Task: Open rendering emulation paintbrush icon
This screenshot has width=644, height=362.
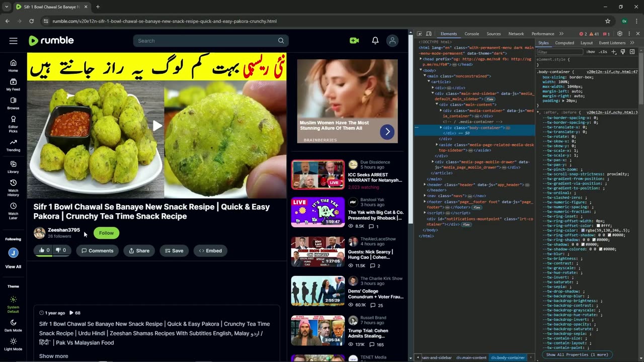Action: 623,52
